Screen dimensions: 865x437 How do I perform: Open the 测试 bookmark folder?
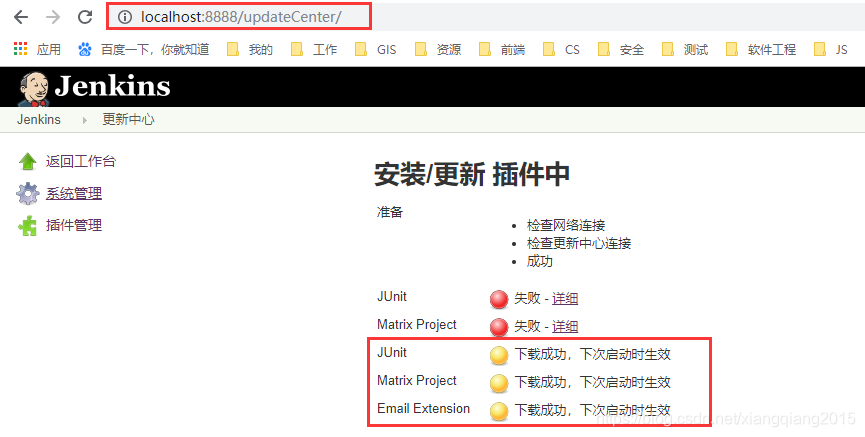[x=685, y=50]
